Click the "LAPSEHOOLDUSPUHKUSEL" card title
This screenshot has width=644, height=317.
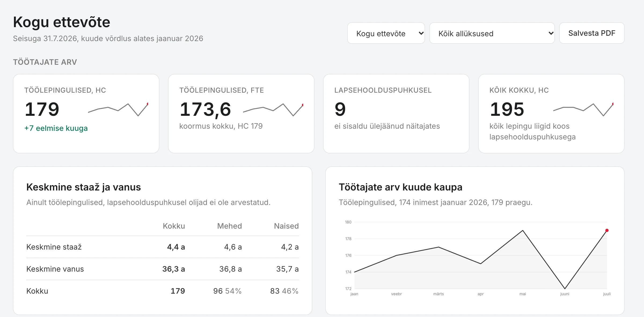[x=383, y=90]
